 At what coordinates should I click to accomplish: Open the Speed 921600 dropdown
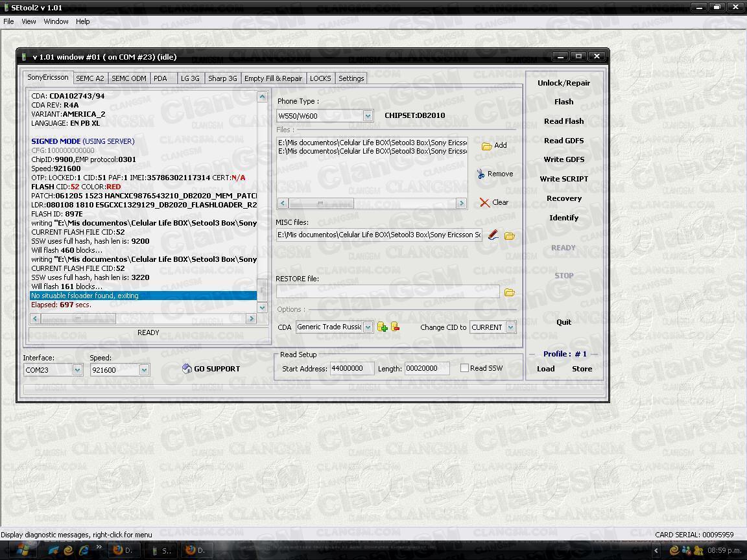145,370
